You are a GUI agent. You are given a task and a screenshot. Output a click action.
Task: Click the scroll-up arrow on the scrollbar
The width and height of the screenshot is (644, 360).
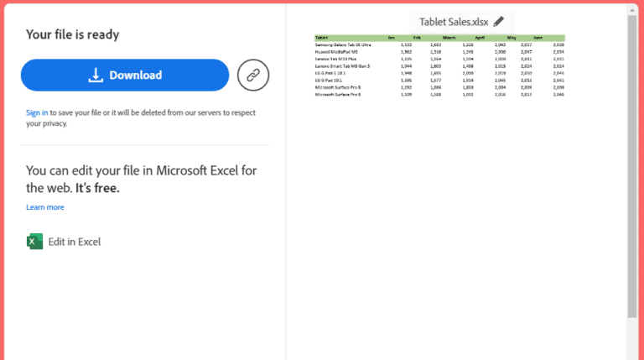tap(631, 10)
